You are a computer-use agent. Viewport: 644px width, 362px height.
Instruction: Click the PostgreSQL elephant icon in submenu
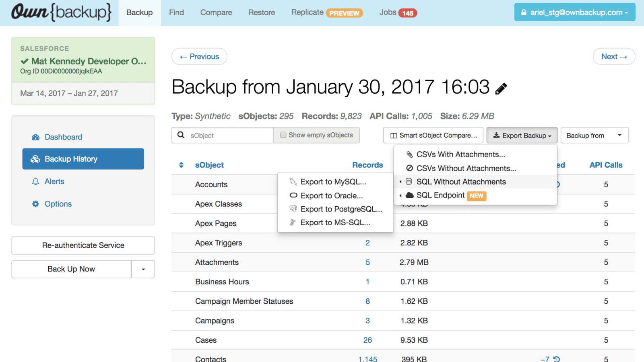pyautogui.click(x=293, y=209)
